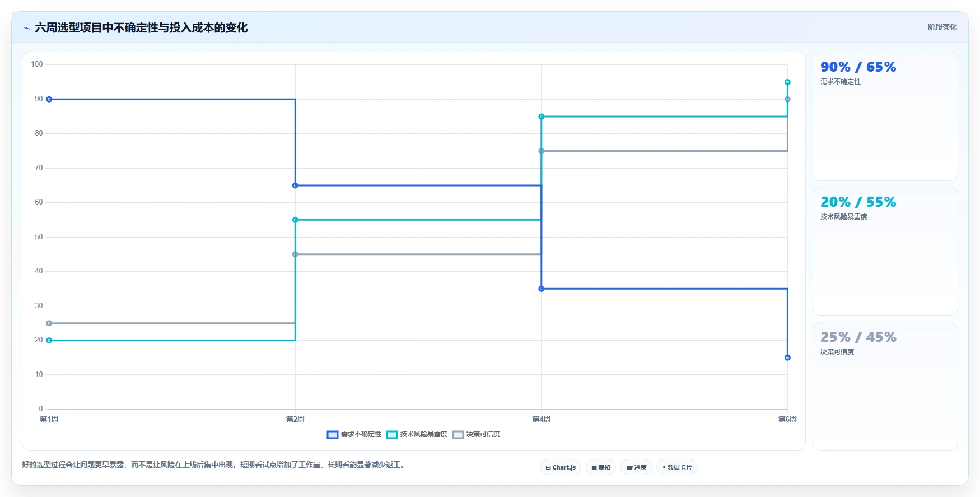
Task: Click the 进度 chip
Action: click(636, 467)
